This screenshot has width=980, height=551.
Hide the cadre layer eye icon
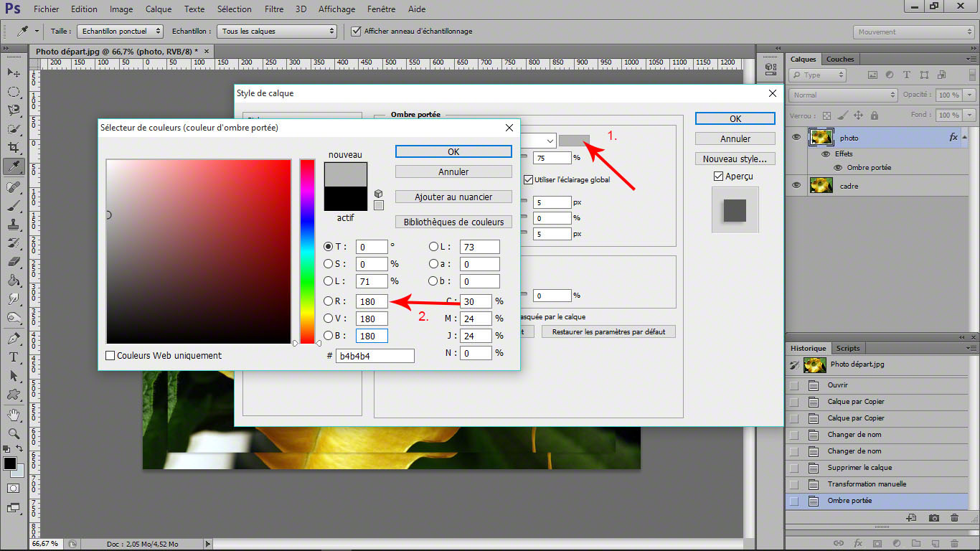click(796, 185)
